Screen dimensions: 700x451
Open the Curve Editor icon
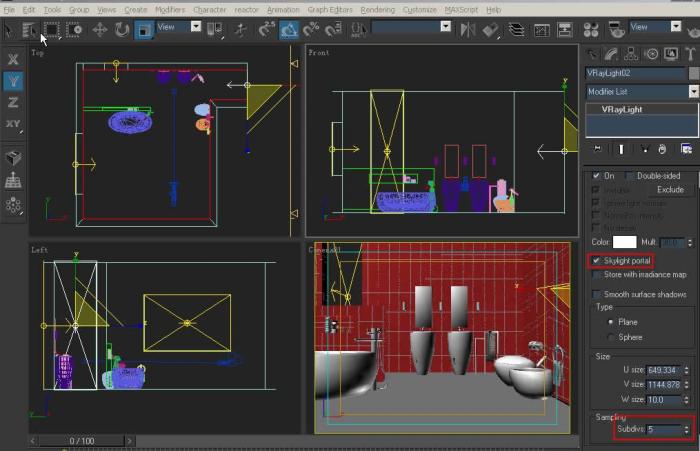(x=542, y=30)
